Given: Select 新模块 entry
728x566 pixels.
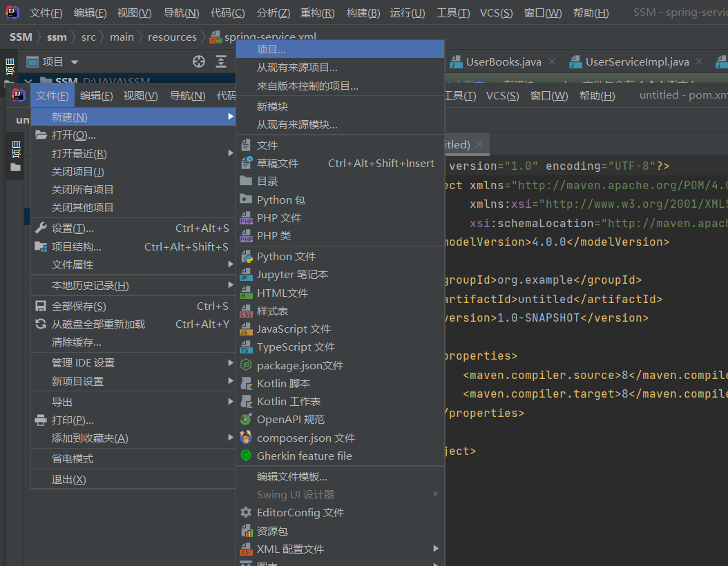Looking at the screenshot, I should (x=341, y=107).
